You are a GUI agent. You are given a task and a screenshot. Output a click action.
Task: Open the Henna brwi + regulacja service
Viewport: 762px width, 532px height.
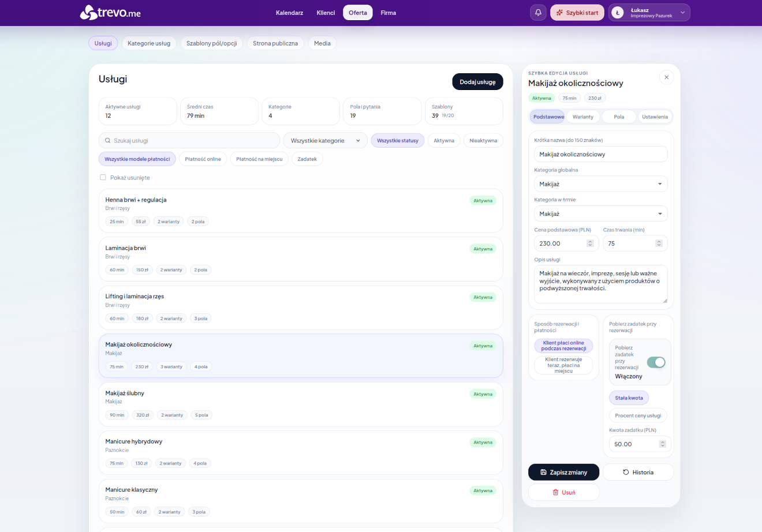(x=301, y=211)
